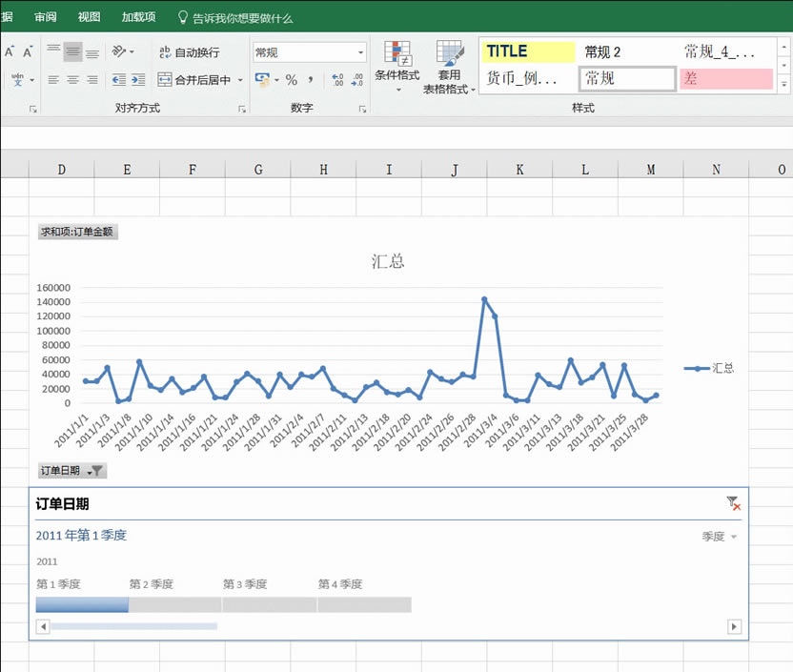Click the text orientation (方向) icon
This screenshot has height=672, width=793.
119,52
